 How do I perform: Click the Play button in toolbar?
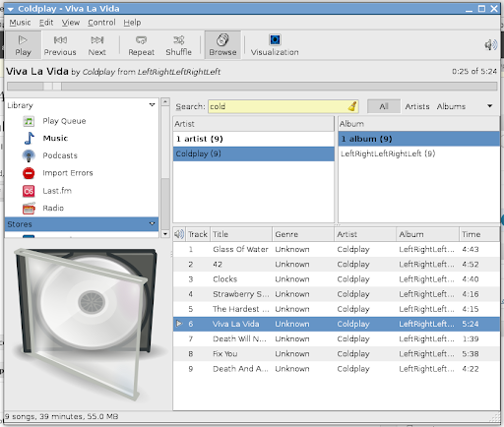23,45
